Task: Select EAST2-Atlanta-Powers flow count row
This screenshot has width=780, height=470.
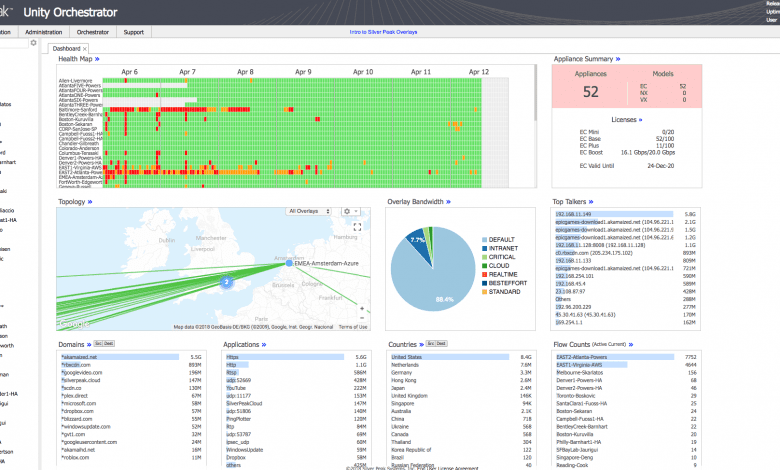Action: point(626,357)
